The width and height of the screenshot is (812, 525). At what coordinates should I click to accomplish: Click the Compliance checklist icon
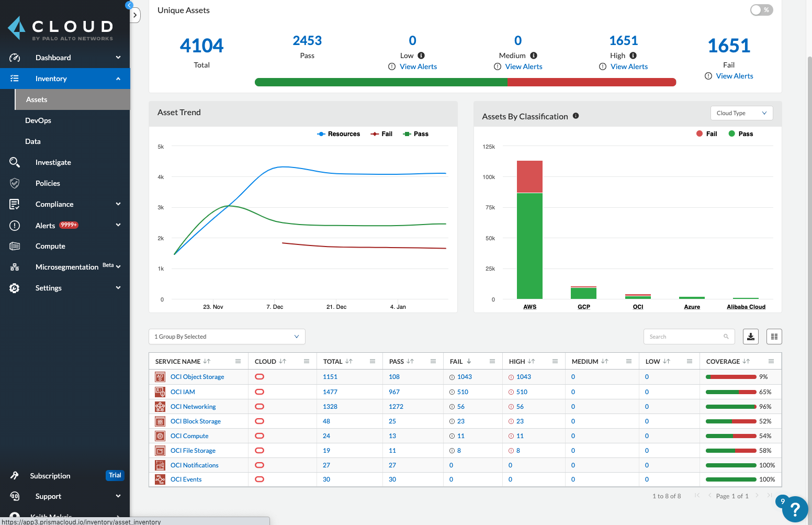coord(15,204)
